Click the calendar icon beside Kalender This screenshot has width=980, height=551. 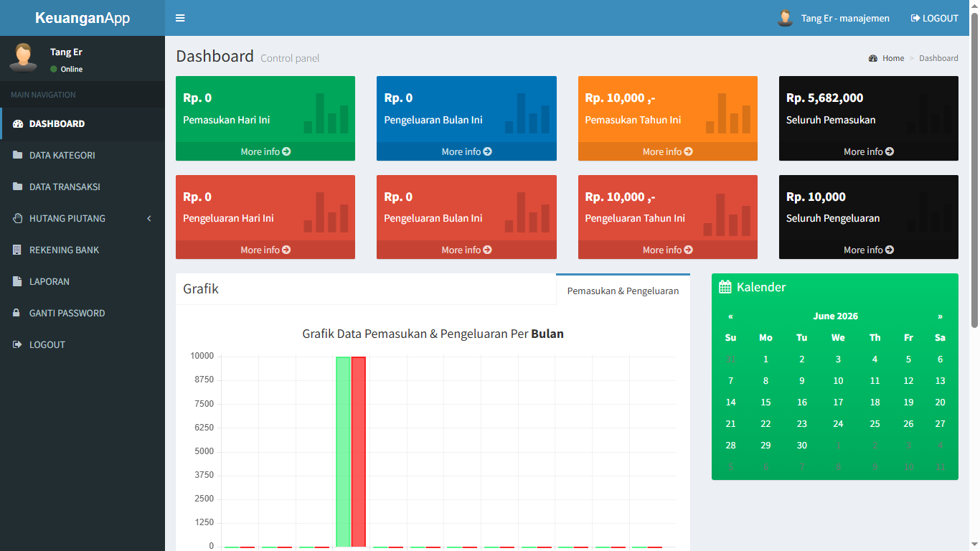(x=725, y=287)
